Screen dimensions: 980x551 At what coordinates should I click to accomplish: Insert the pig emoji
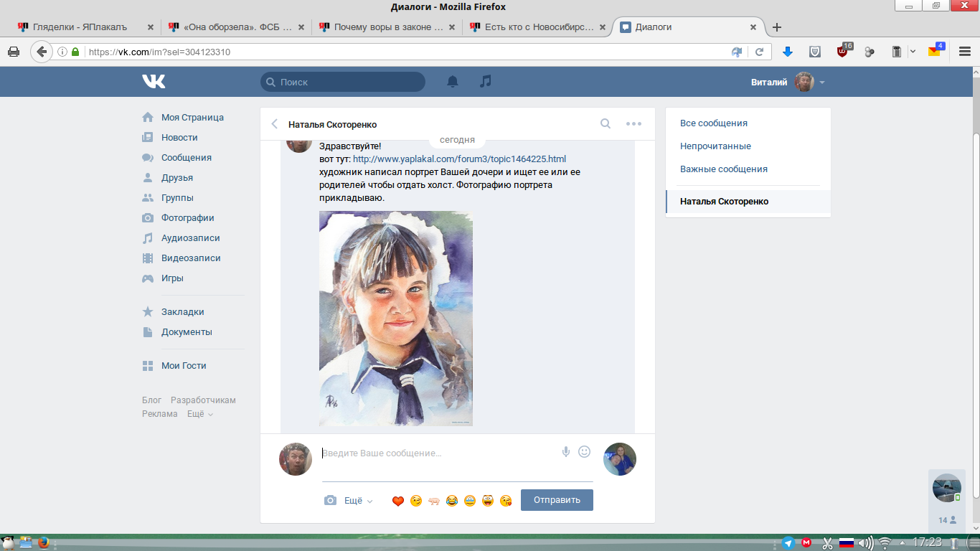coord(434,501)
